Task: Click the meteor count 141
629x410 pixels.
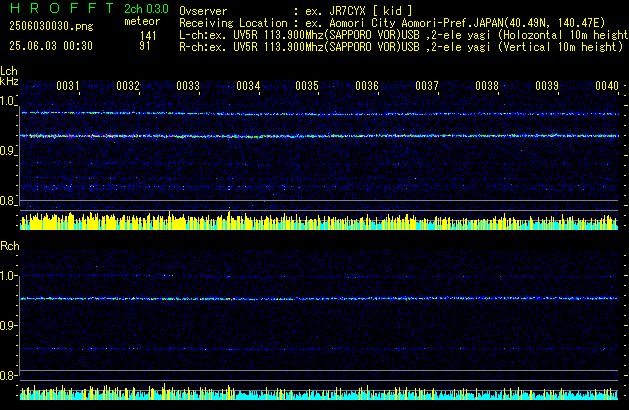Action: coord(148,36)
